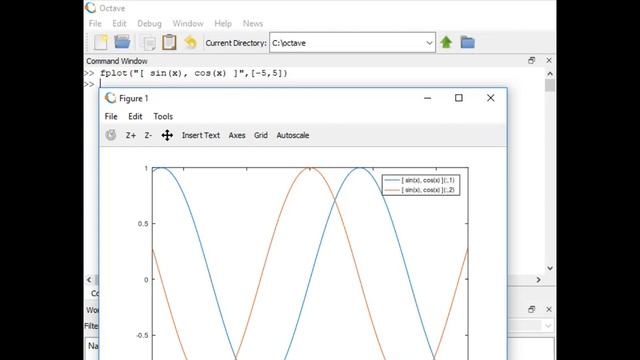
Task: Toggle Grid in Figure toolbar
Action: [261, 135]
